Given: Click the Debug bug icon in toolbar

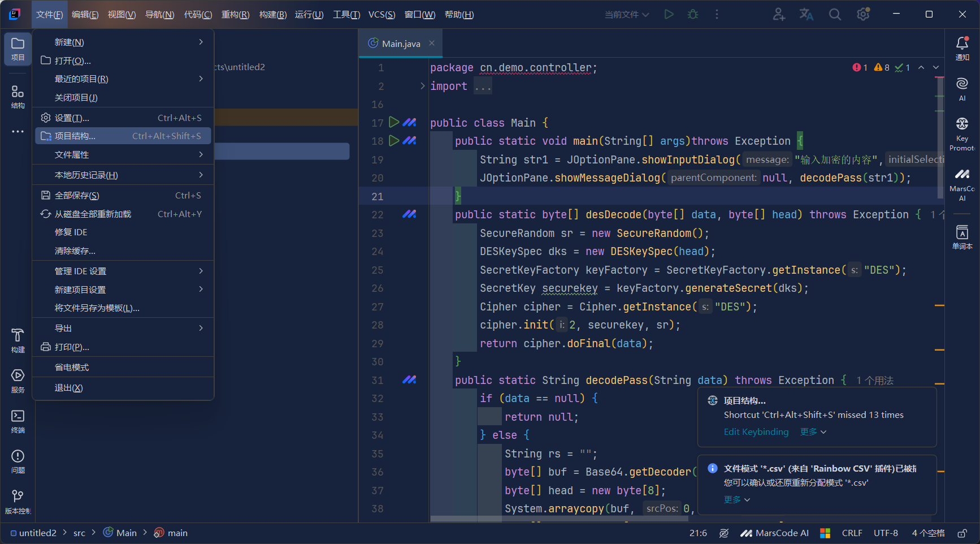Looking at the screenshot, I should tap(693, 14).
